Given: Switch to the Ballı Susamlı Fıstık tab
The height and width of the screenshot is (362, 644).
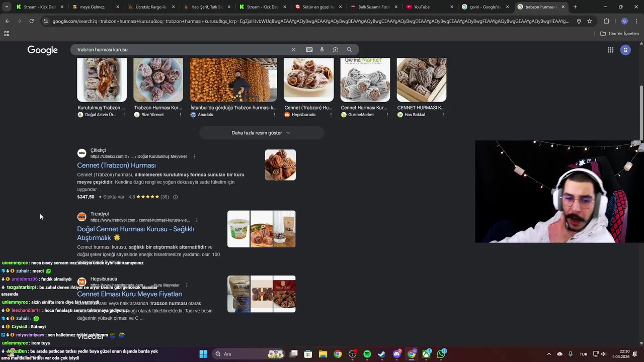Looking at the screenshot, I should 374,7.
